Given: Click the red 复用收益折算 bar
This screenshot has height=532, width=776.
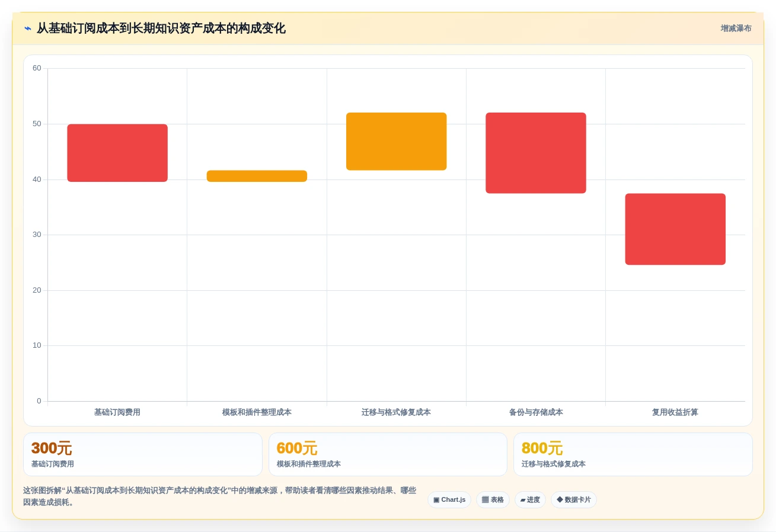Looking at the screenshot, I should [x=675, y=229].
